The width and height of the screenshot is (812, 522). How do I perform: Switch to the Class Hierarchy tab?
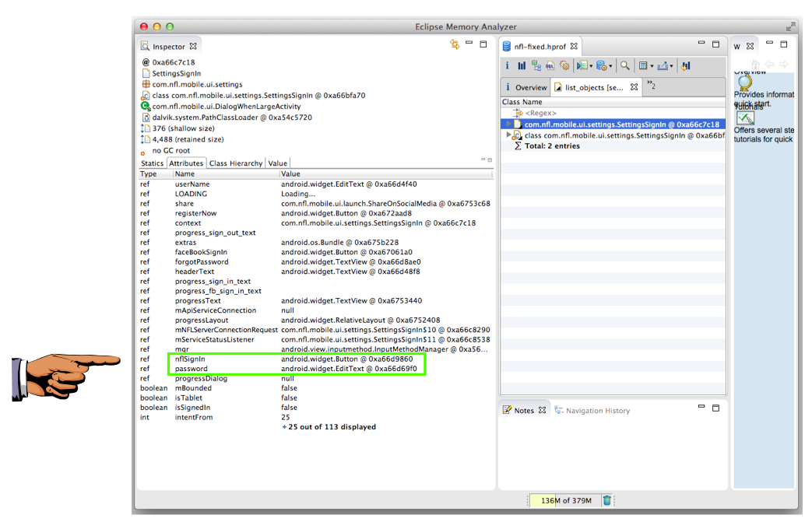coord(236,163)
